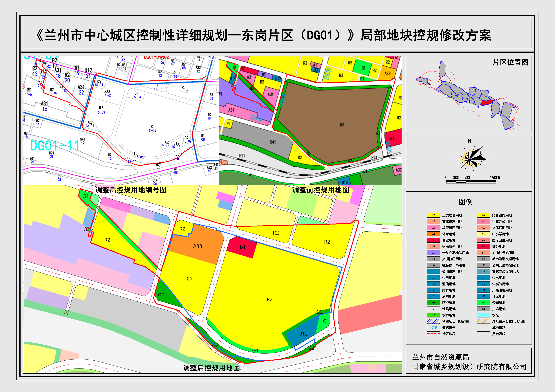Click the 预留项目用地范围 hatched legend symbol
The image size is (555, 392).
click(434, 321)
